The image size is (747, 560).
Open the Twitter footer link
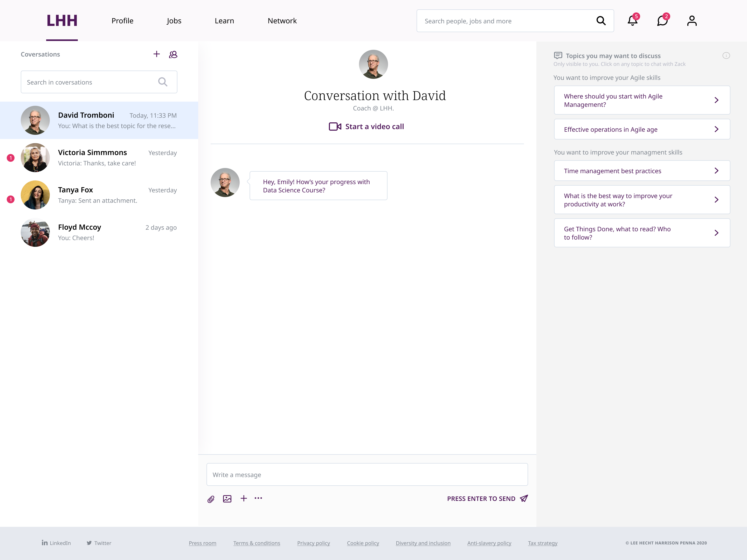(99, 543)
